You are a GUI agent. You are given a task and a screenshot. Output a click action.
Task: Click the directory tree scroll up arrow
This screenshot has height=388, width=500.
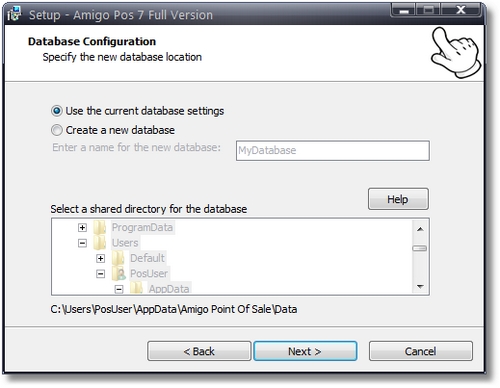[x=420, y=229]
